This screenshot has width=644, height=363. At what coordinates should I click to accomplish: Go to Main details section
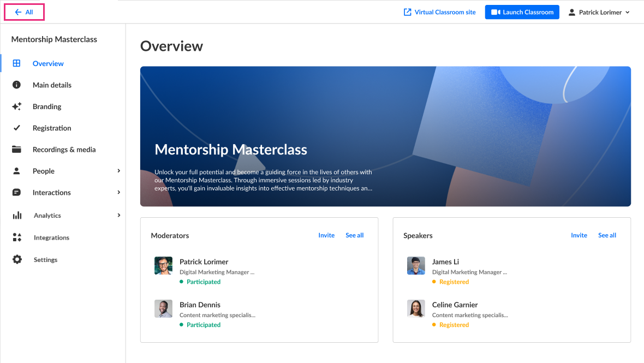coord(52,85)
